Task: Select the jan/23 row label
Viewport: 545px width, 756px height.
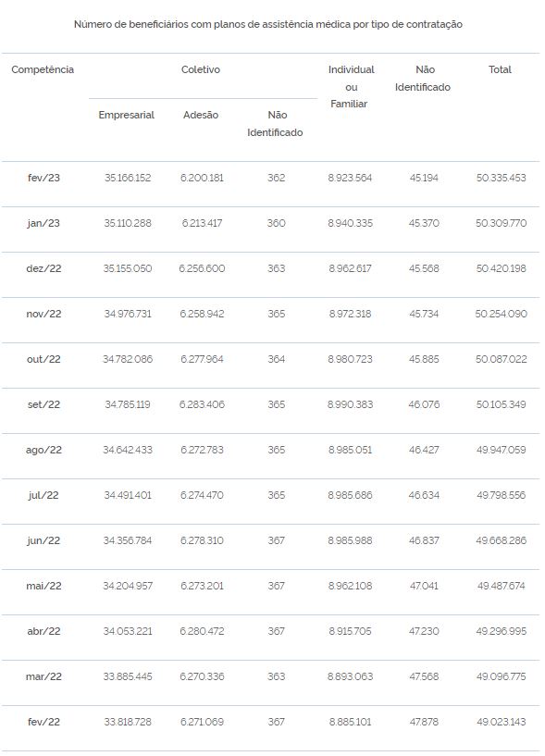Action: click(x=43, y=223)
